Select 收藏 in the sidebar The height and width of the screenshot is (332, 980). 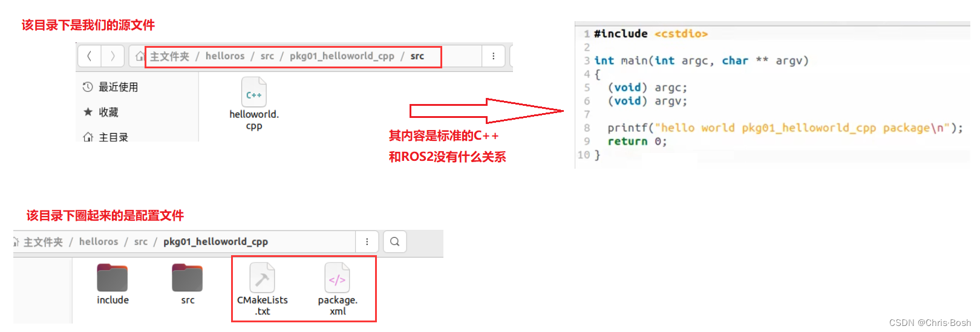tap(109, 112)
